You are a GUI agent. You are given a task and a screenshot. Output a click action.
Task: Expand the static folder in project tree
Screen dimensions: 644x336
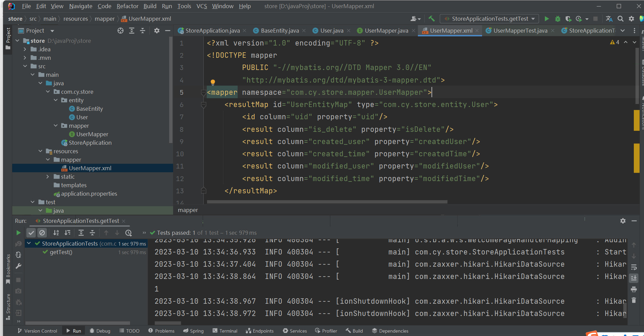48,177
